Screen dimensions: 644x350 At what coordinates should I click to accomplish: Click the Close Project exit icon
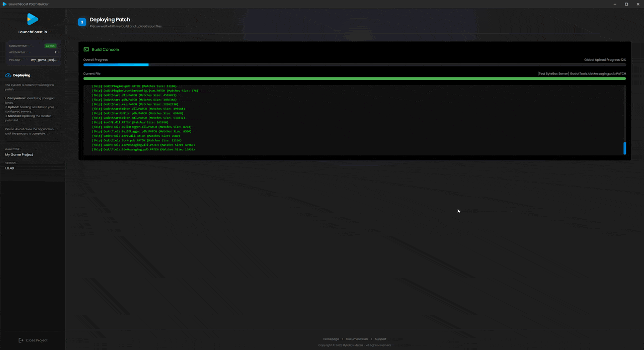click(x=21, y=340)
